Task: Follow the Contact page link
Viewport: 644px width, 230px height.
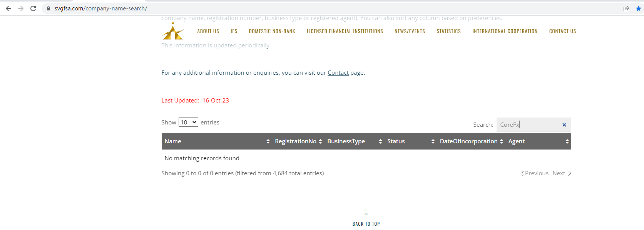Action: coord(338,72)
